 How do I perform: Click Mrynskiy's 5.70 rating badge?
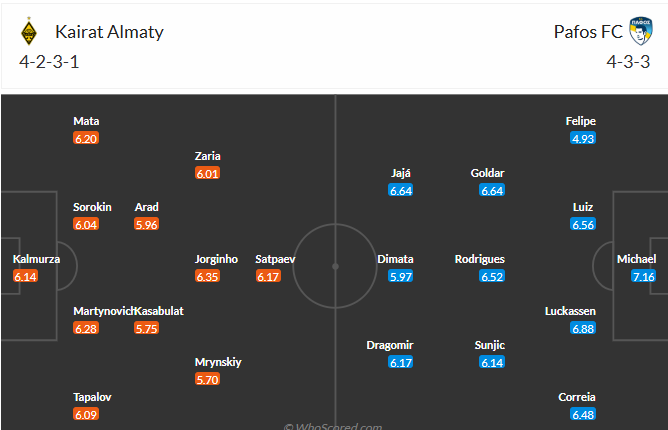tap(208, 379)
